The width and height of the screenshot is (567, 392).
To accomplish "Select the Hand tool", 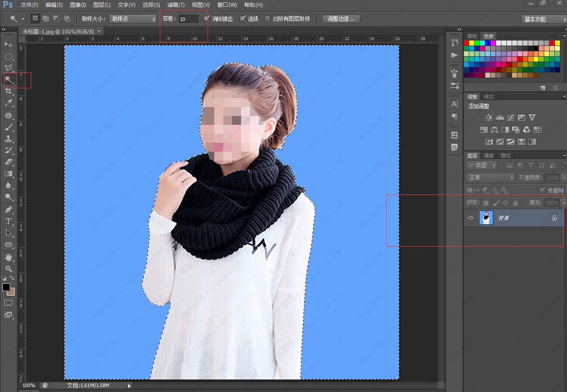I will tap(8, 257).
